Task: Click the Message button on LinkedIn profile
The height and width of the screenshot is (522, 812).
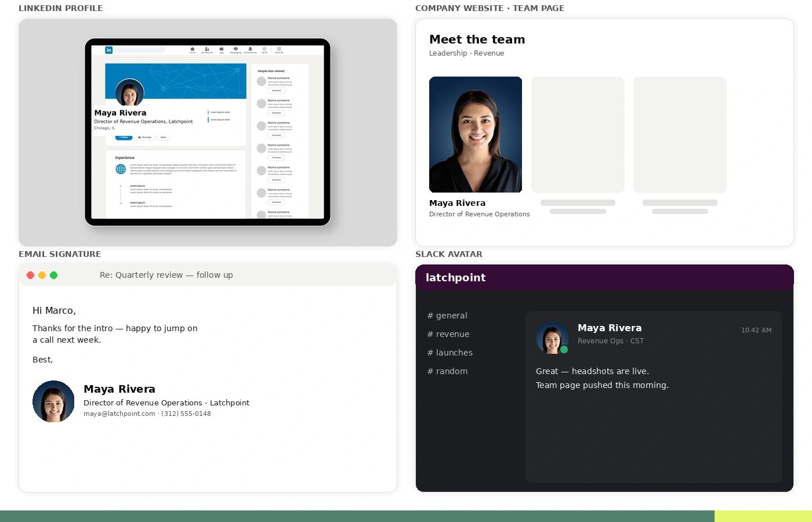Action: (145, 137)
